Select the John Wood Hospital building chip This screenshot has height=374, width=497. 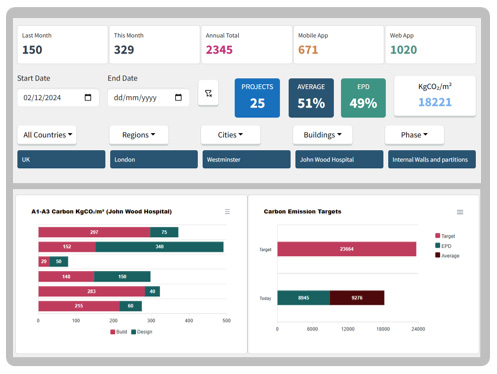(x=339, y=159)
